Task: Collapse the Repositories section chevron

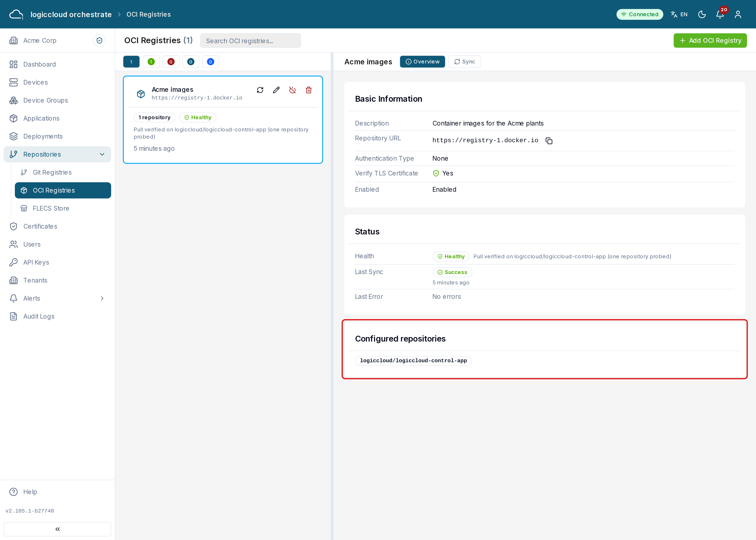Action: [102, 154]
